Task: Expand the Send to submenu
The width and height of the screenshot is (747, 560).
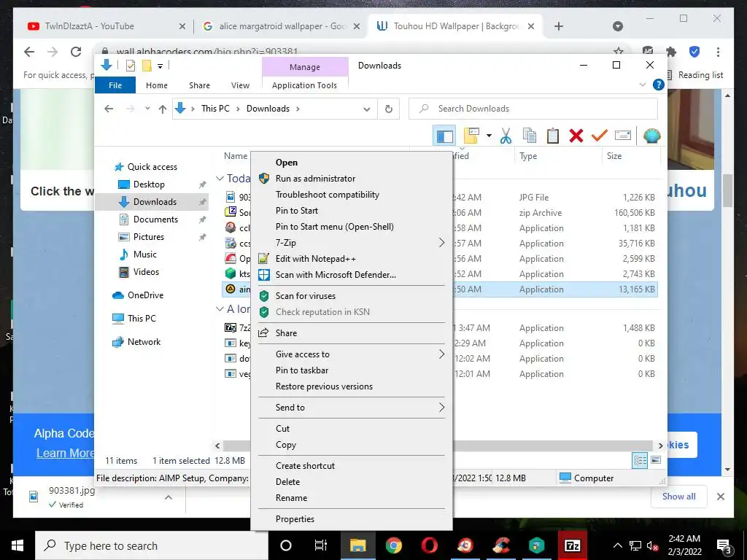Action: pos(352,407)
